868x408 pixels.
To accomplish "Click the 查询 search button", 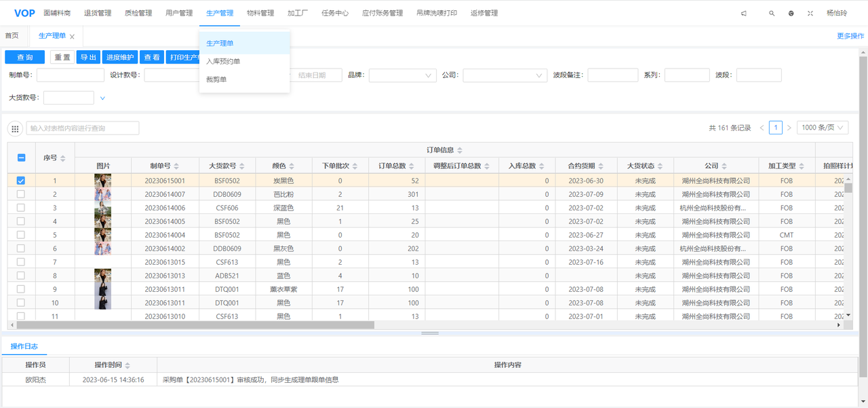I will click(24, 58).
